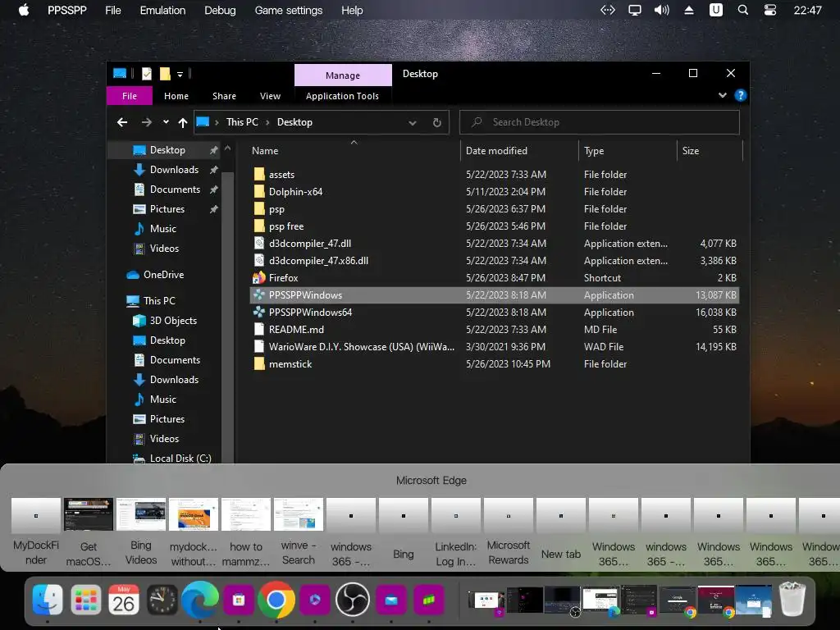Click Microsoft Edge icon in the dock
The width and height of the screenshot is (840, 630).
pyautogui.click(x=200, y=600)
